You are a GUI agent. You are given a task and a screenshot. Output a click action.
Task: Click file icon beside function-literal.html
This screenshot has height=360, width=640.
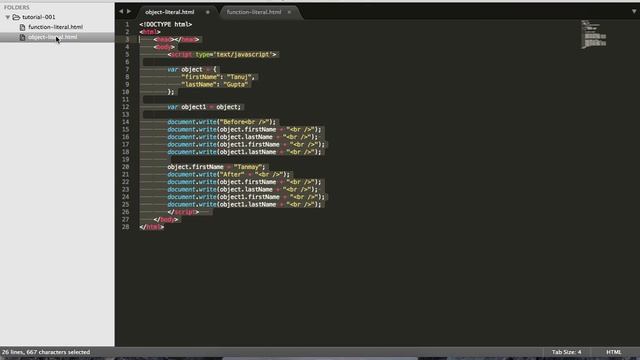(22, 27)
